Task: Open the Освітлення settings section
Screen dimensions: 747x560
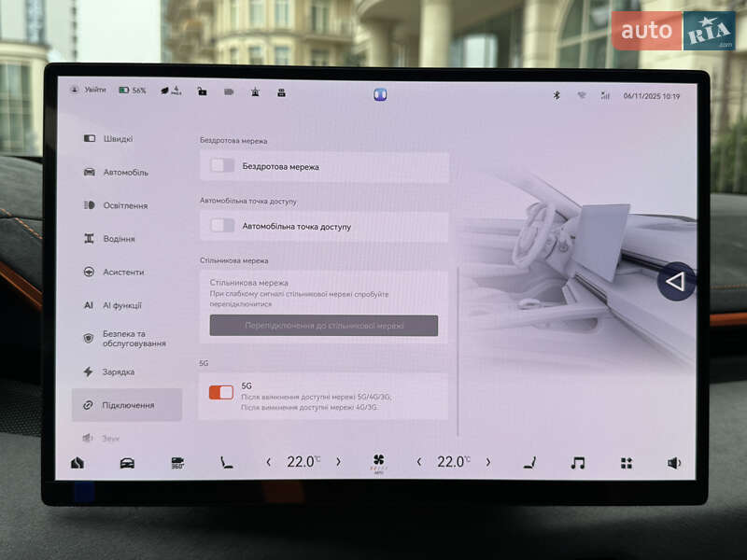Action: [x=124, y=205]
